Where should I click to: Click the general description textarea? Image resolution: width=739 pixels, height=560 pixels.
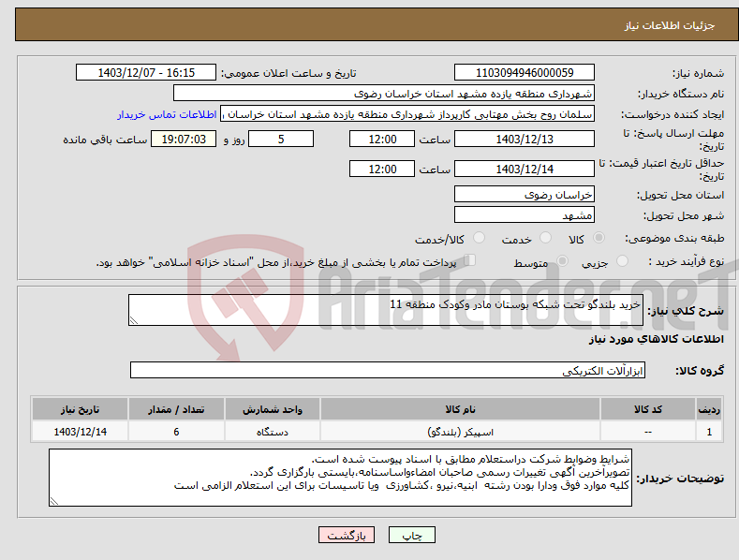(386, 310)
